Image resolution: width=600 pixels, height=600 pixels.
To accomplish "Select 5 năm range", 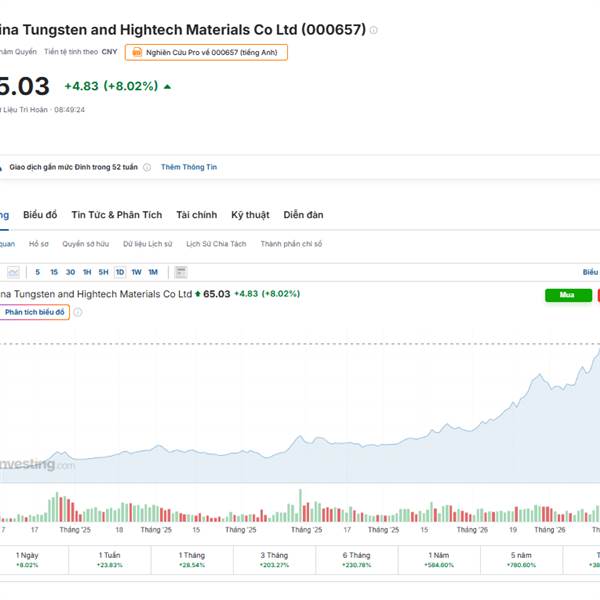I will [521, 559].
